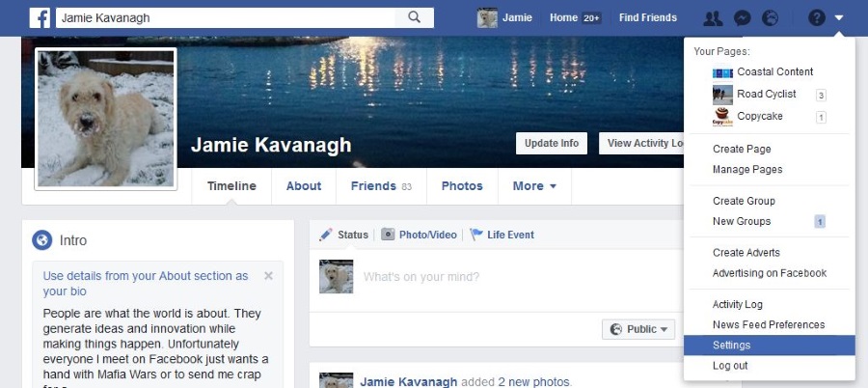
Task: Open the Friends tab
Action: click(381, 186)
